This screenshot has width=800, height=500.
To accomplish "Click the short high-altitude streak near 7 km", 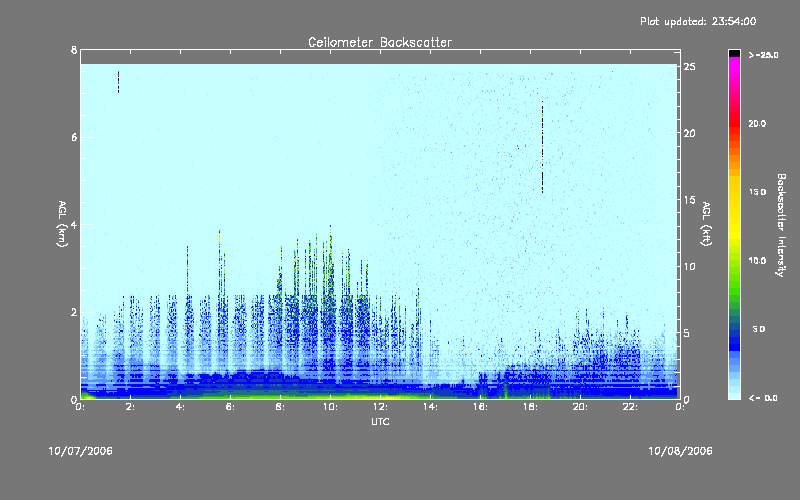I will 118,82.
